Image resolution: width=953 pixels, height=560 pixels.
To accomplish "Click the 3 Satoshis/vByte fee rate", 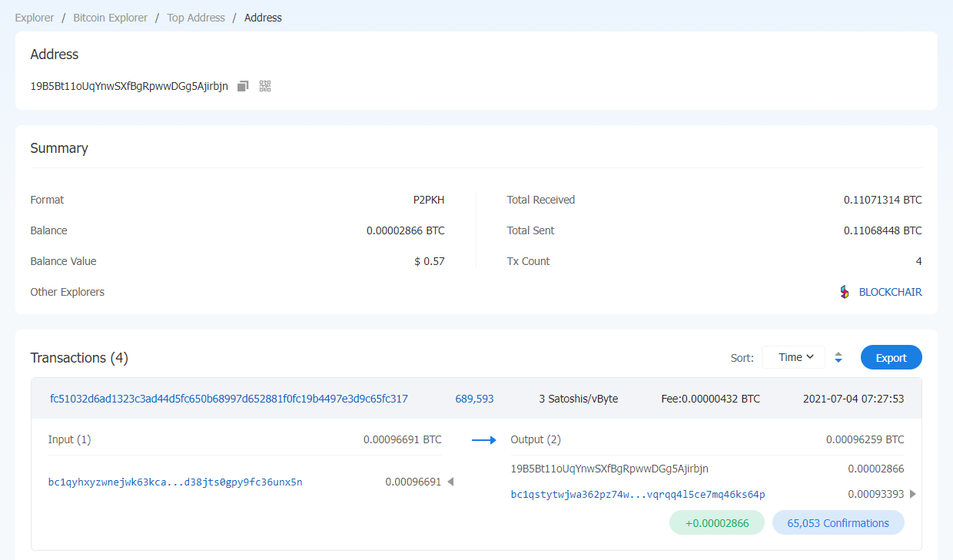I will [579, 399].
